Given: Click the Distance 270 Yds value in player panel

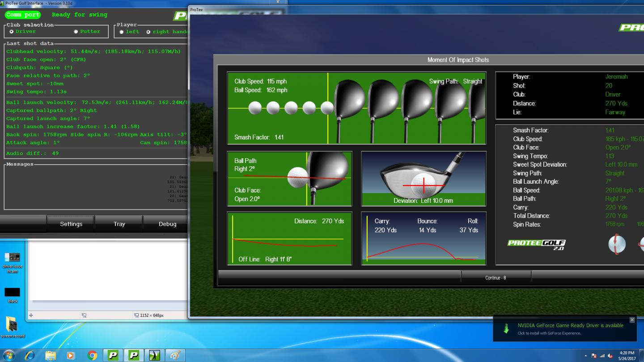Looking at the screenshot, I should click(x=616, y=103).
